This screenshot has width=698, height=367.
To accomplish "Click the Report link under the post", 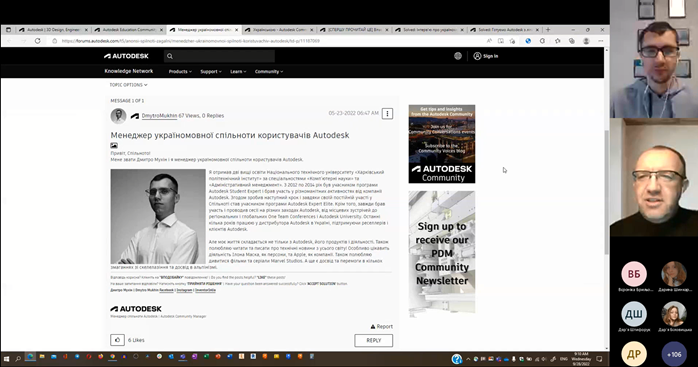I will [x=381, y=326].
